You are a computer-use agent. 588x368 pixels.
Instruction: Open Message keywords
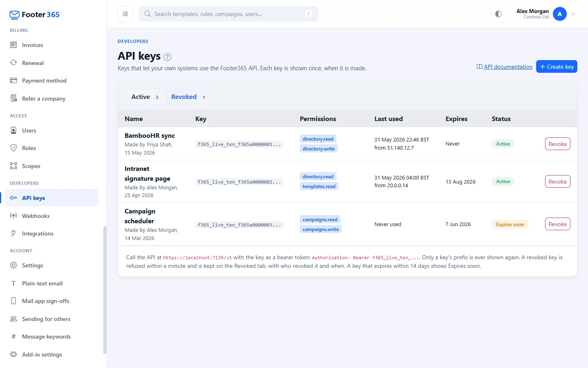(x=51, y=337)
